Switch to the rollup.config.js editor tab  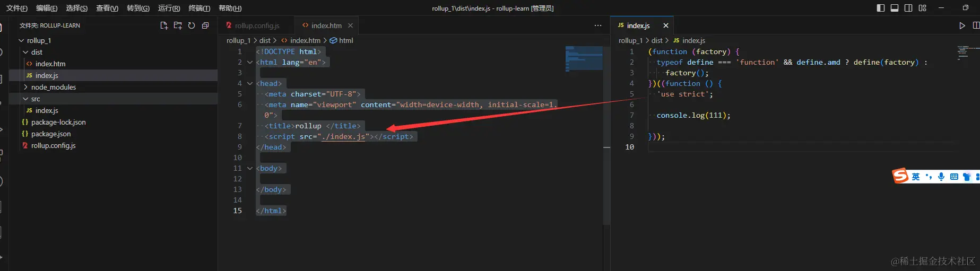pyautogui.click(x=257, y=25)
